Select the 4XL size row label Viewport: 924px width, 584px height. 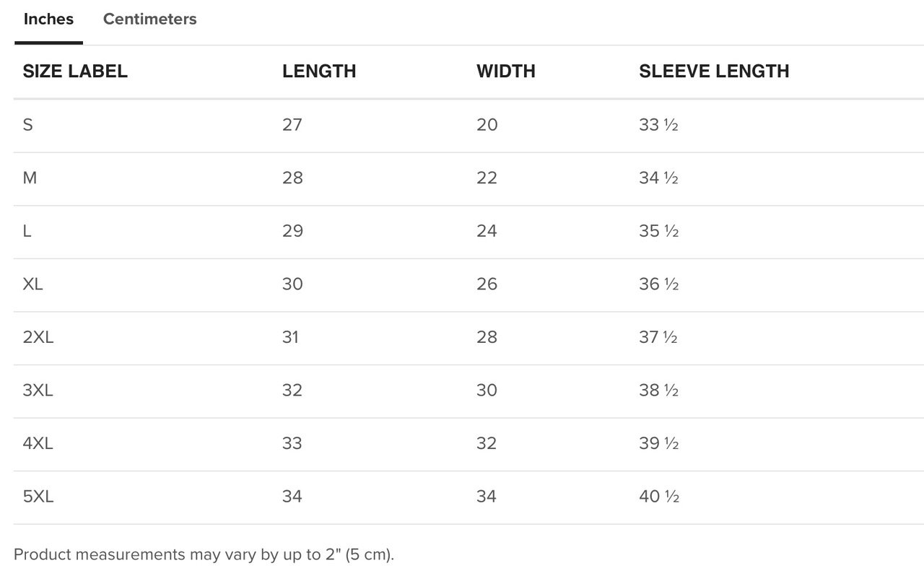pyautogui.click(x=38, y=443)
